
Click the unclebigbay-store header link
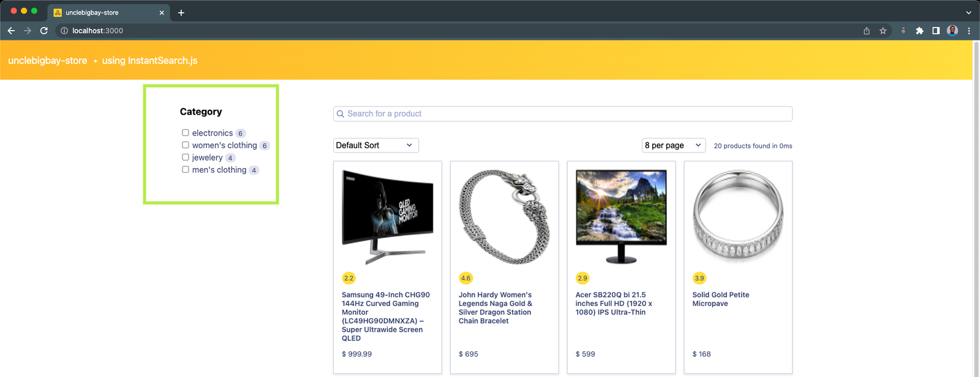48,61
